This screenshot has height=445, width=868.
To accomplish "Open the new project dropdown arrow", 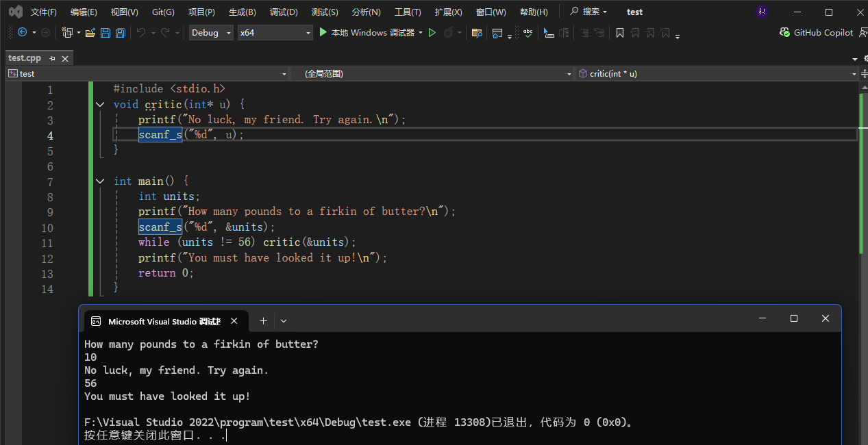I will 78,32.
